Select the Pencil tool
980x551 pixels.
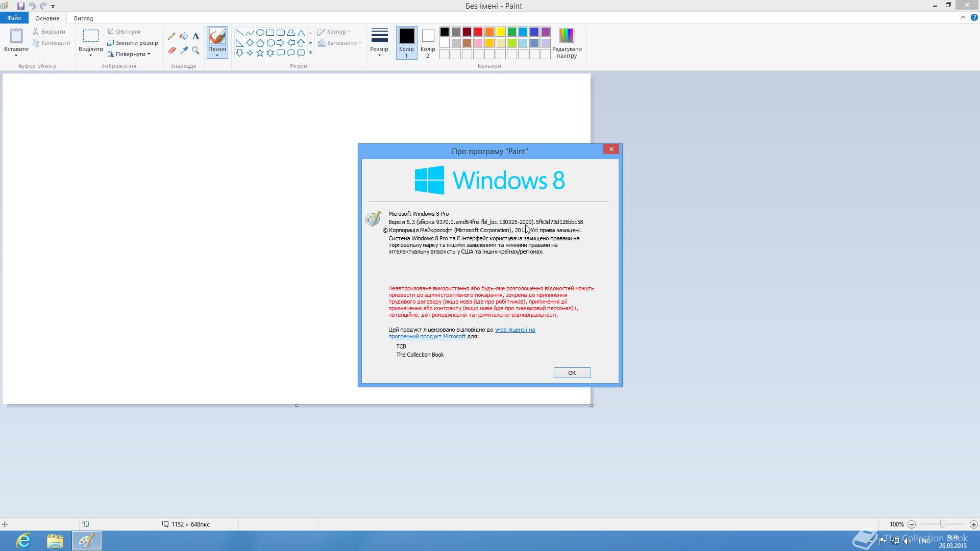coord(171,36)
